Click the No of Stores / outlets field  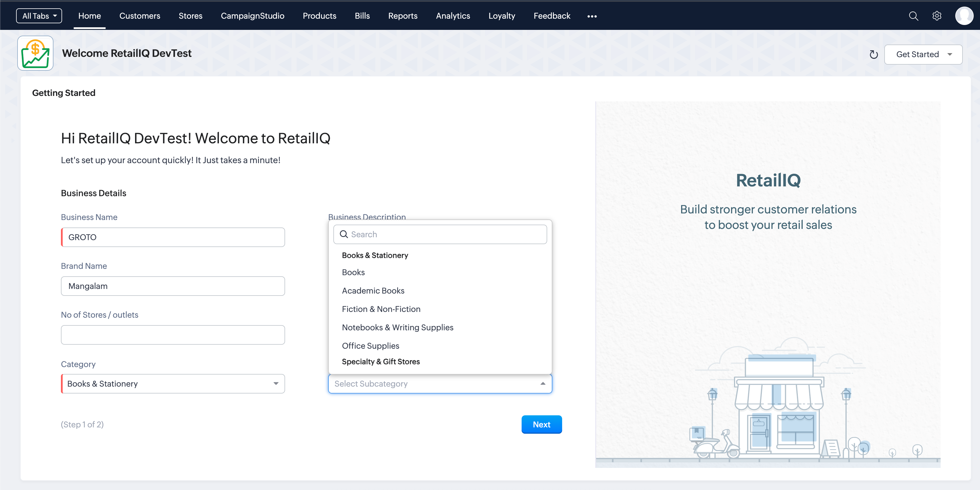pos(173,335)
